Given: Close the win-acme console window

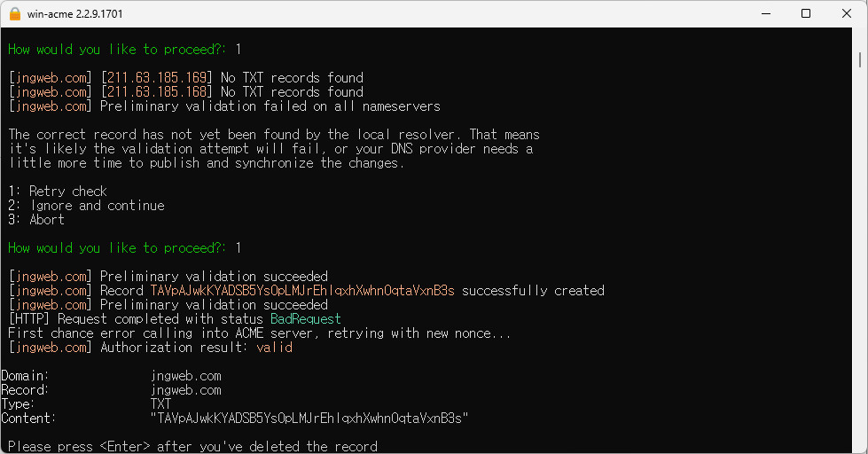Looking at the screenshot, I should click(847, 14).
